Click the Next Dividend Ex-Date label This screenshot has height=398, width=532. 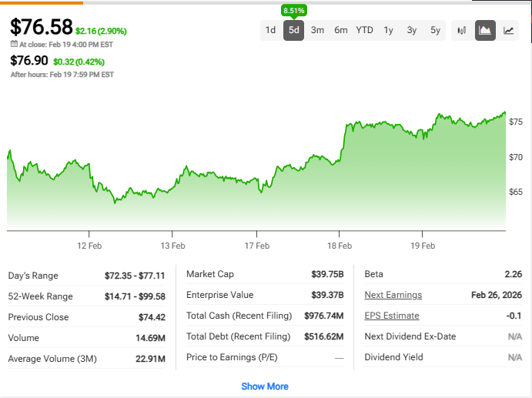click(x=410, y=336)
